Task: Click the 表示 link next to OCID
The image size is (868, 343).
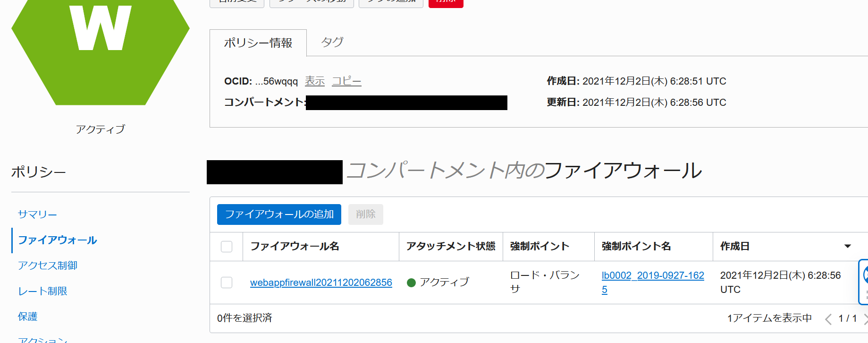Action: coord(315,81)
